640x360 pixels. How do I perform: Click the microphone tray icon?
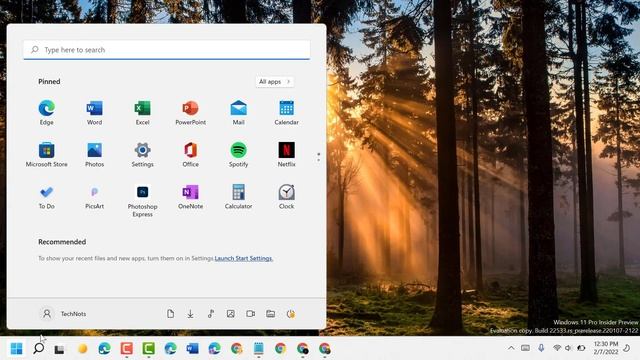coord(541,348)
